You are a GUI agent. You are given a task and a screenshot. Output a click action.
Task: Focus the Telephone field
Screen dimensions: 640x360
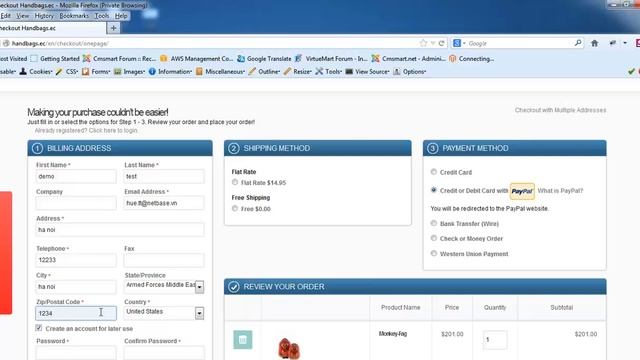pyautogui.click(x=76, y=260)
